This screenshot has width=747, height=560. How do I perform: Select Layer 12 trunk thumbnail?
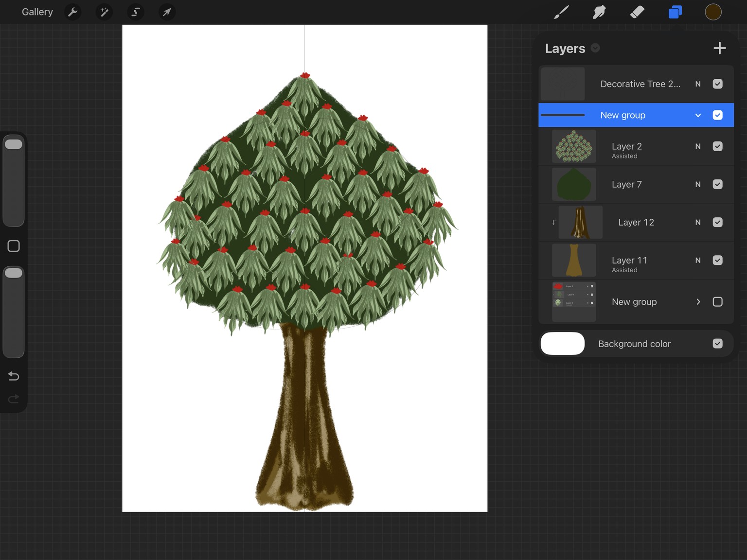(580, 222)
